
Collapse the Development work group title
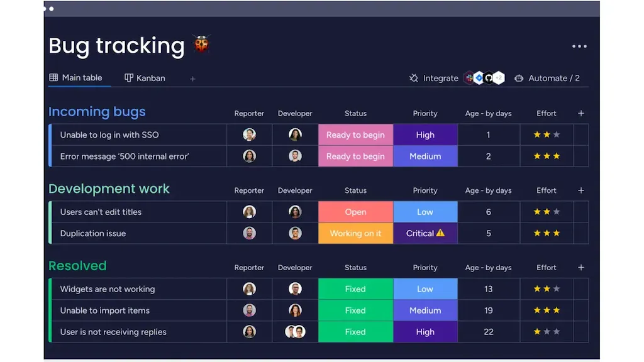click(109, 189)
